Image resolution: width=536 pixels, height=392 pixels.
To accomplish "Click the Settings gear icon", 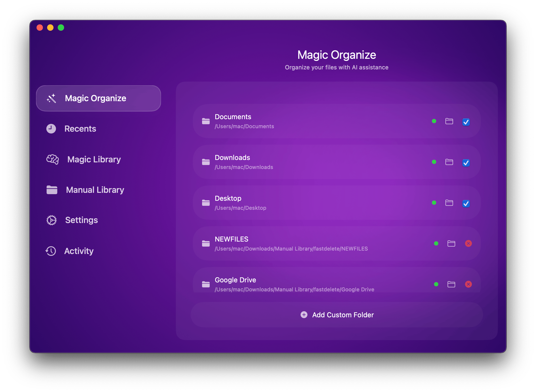I will pyautogui.click(x=51, y=220).
